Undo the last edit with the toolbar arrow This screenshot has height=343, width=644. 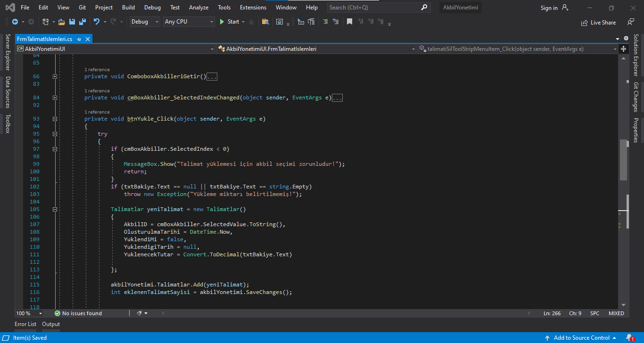[97, 22]
